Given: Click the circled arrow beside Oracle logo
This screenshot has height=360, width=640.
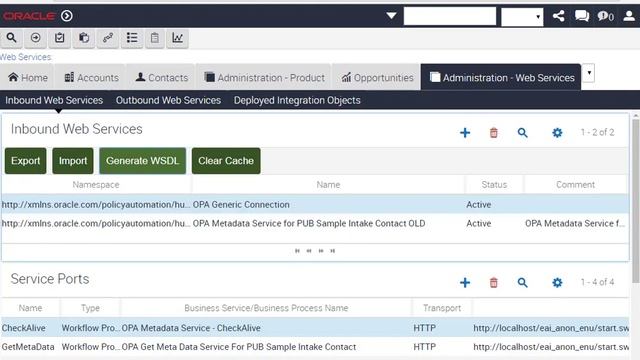Looking at the screenshot, I should point(67,16).
